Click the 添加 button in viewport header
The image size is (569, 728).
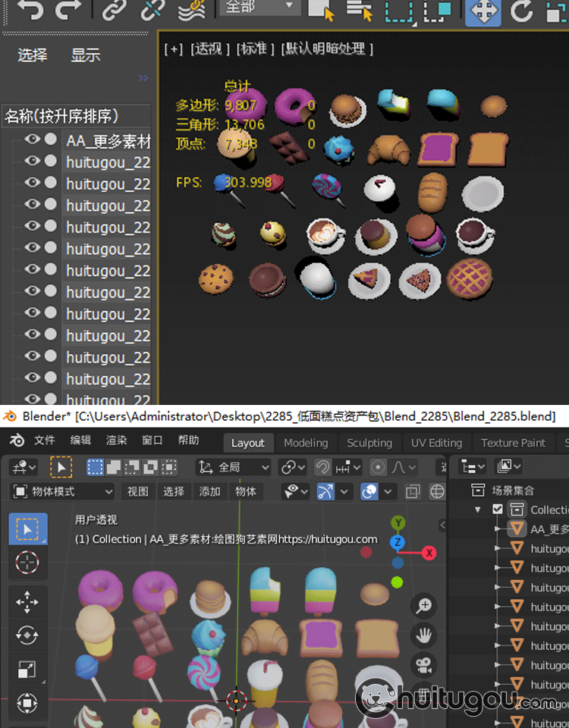point(209,491)
